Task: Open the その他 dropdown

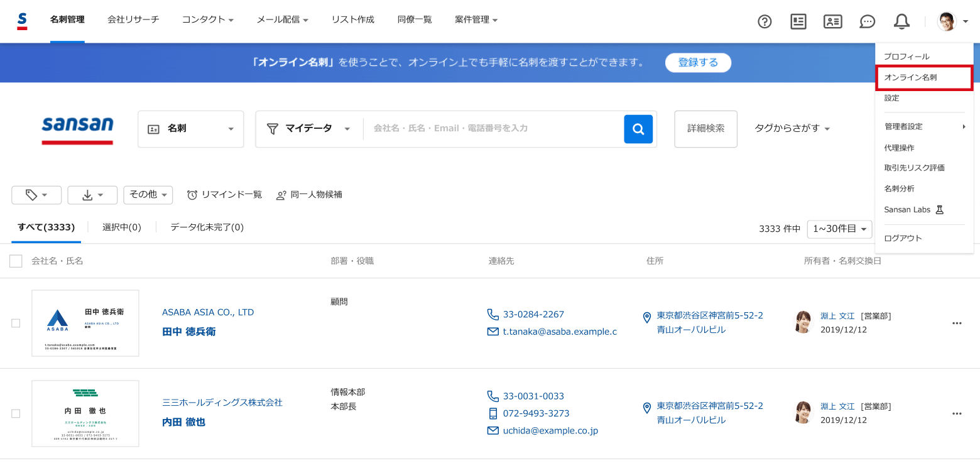Action: [x=148, y=195]
